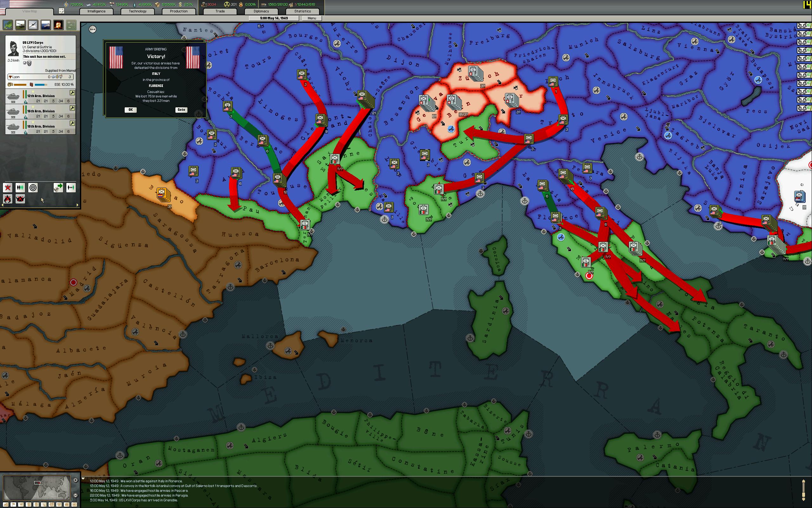The width and height of the screenshot is (812, 508).
Task: Select the 18th Arm. Division row
Action: (x=41, y=127)
